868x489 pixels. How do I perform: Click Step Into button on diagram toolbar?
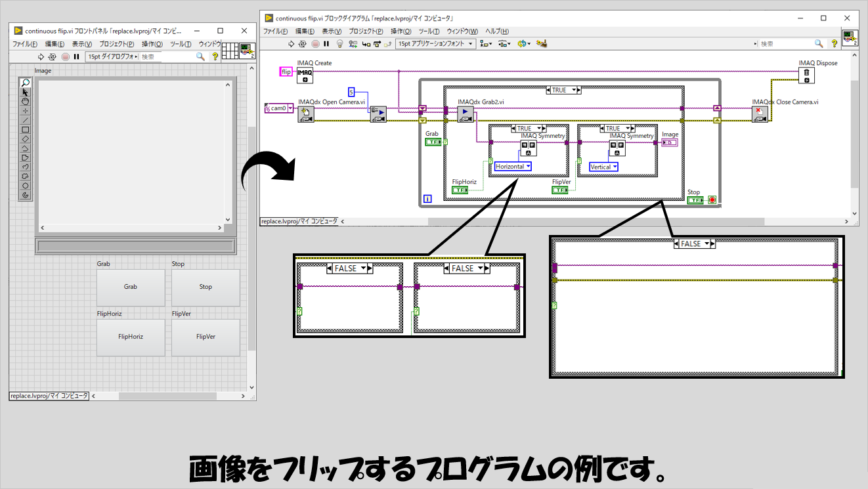click(x=365, y=44)
